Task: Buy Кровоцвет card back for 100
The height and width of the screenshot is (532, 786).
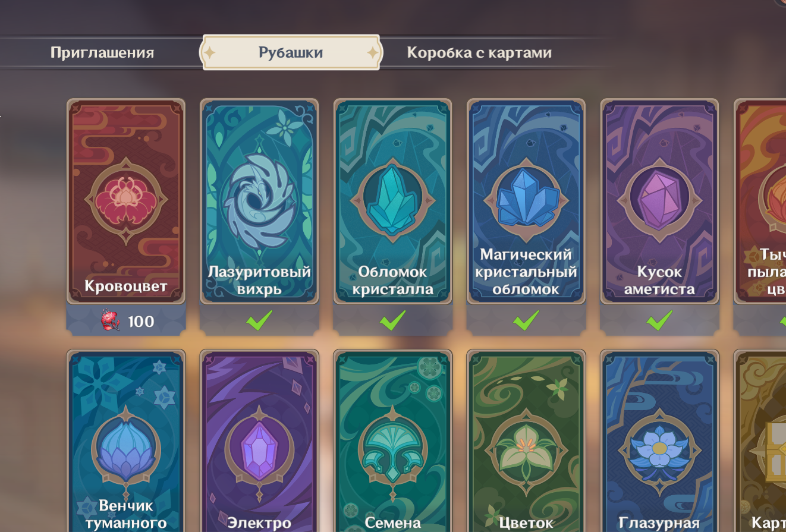Action: pyautogui.click(x=126, y=322)
